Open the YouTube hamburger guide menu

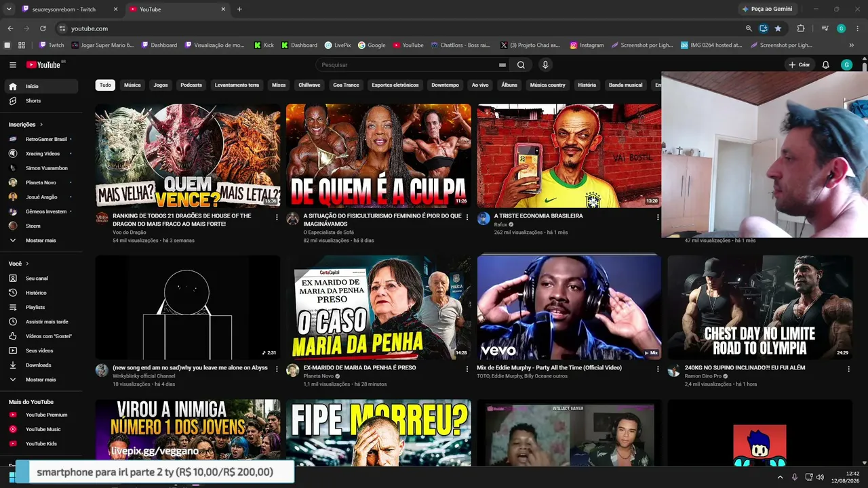pyautogui.click(x=13, y=65)
